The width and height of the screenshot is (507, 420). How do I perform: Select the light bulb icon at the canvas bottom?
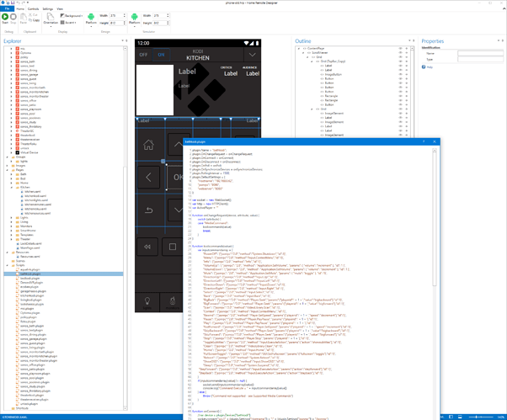pos(147,302)
